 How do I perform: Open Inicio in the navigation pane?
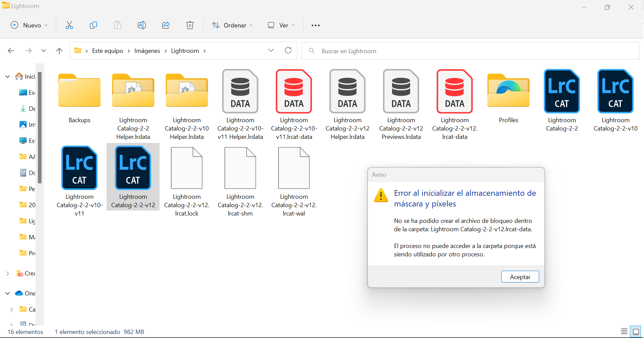tap(25, 77)
